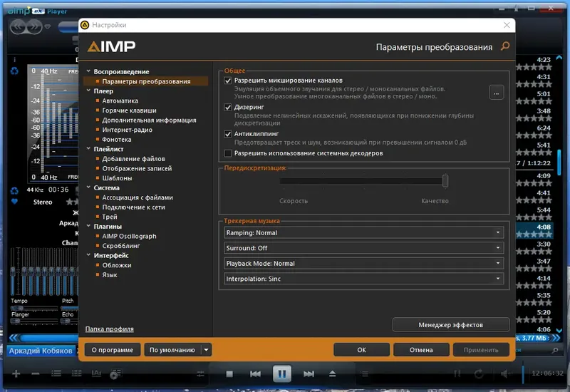Toggle the Дизеринг checkbox
Viewport: 570px width, 392px height.
pos(228,107)
